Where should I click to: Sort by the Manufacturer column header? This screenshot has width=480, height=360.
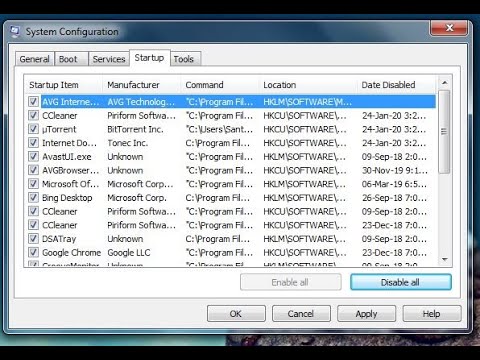(x=141, y=85)
